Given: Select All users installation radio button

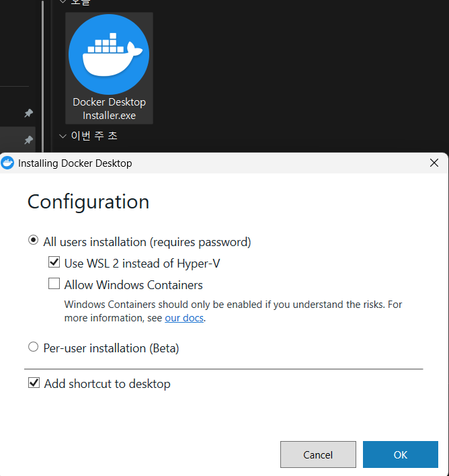Looking at the screenshot, I should tap(33, 241).
